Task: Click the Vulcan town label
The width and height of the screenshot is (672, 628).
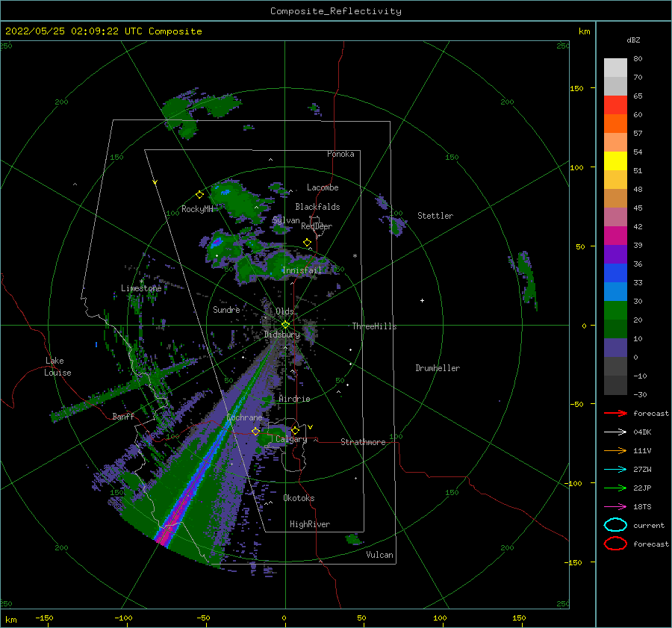Action: (x=380, y=555)
